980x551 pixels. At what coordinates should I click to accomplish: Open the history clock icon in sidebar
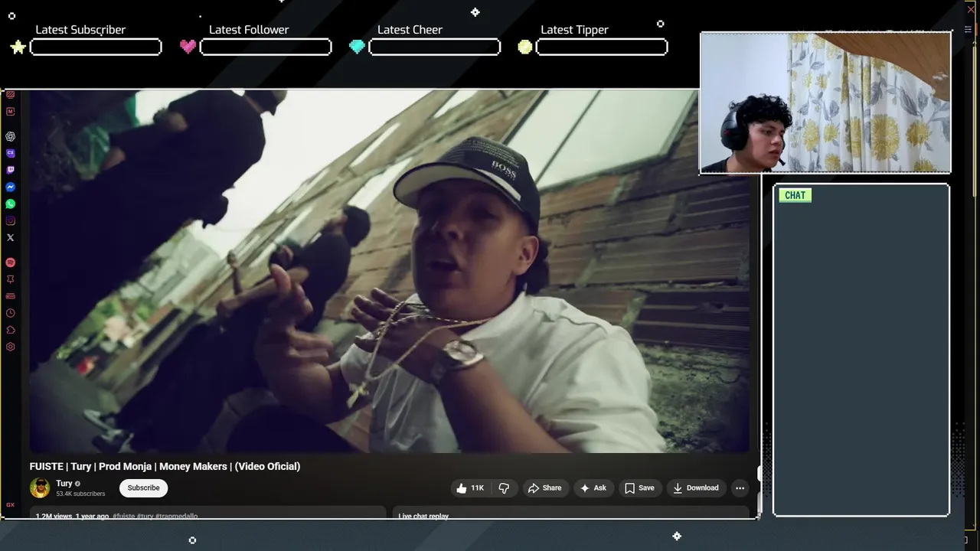click(10, 313)
